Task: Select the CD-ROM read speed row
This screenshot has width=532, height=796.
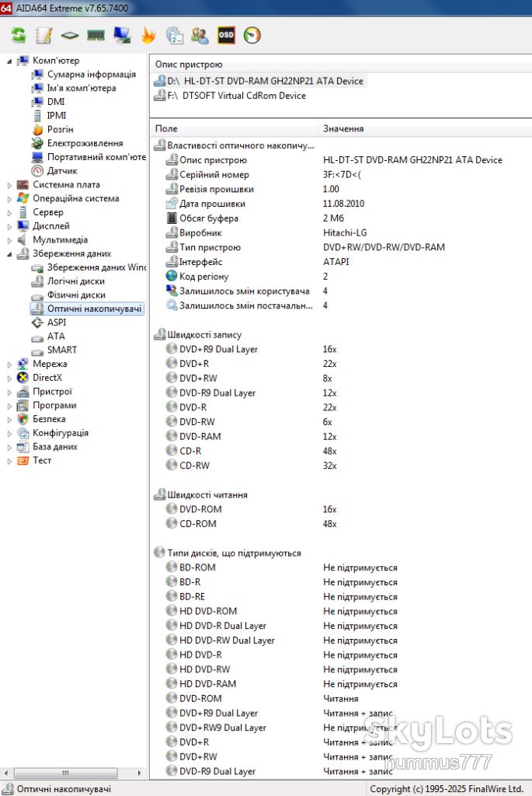Action: click(341, 524)
